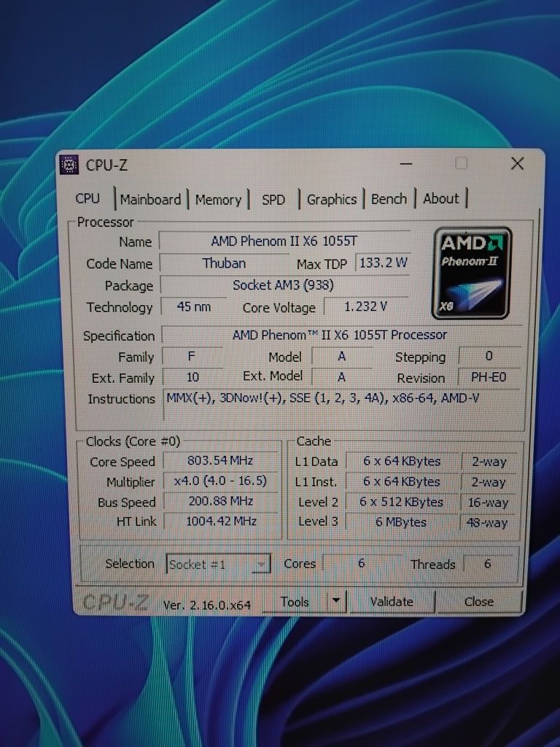
Task: Click the Threads count value
Action: point(488,564)
